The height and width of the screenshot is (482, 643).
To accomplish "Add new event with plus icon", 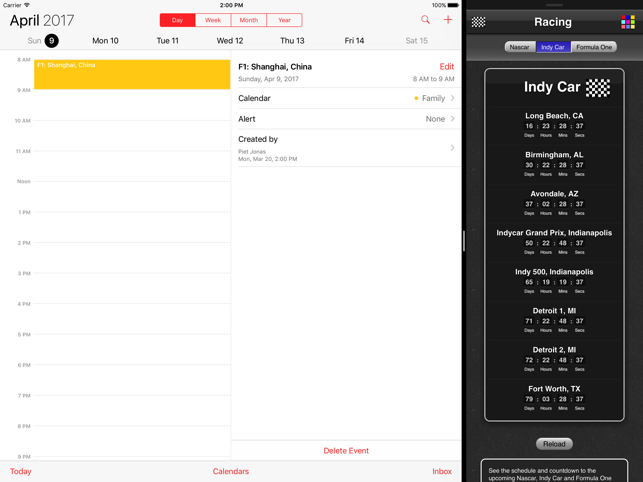I will (448, 20).
